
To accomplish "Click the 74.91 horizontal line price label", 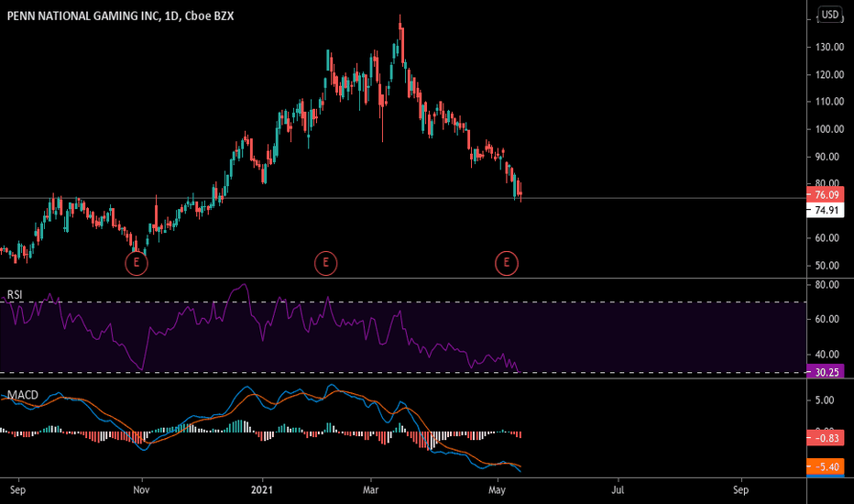I will [825, 211].
